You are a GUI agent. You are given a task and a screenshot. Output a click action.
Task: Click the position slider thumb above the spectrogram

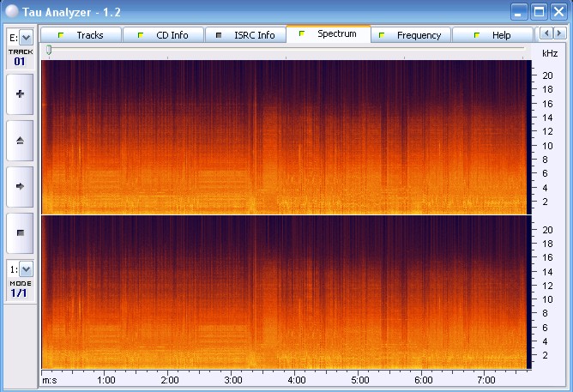pos(49,51)
